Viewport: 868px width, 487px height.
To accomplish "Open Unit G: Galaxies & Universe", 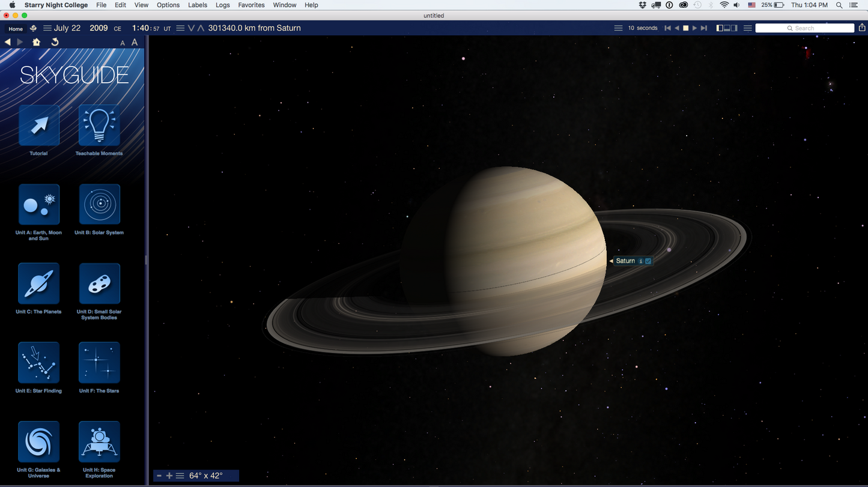I will [x=39, y=442].
